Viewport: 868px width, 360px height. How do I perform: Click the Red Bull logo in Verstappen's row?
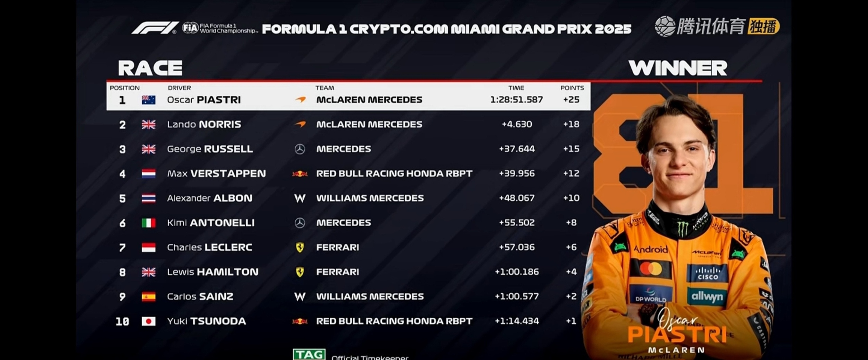299,174
